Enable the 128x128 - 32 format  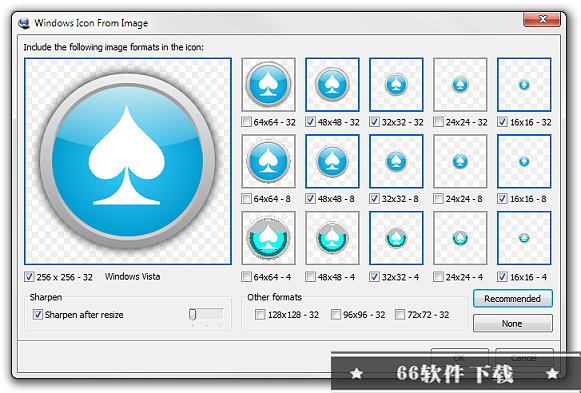pos(260,315)
